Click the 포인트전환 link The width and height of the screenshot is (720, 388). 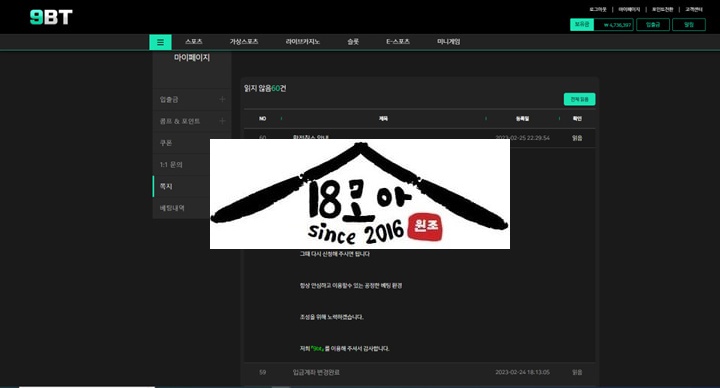tap(663, 9)
